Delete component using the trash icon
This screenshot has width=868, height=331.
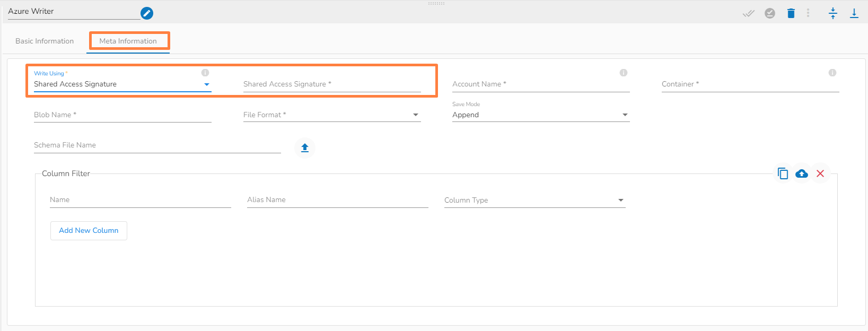click(791, 13)
